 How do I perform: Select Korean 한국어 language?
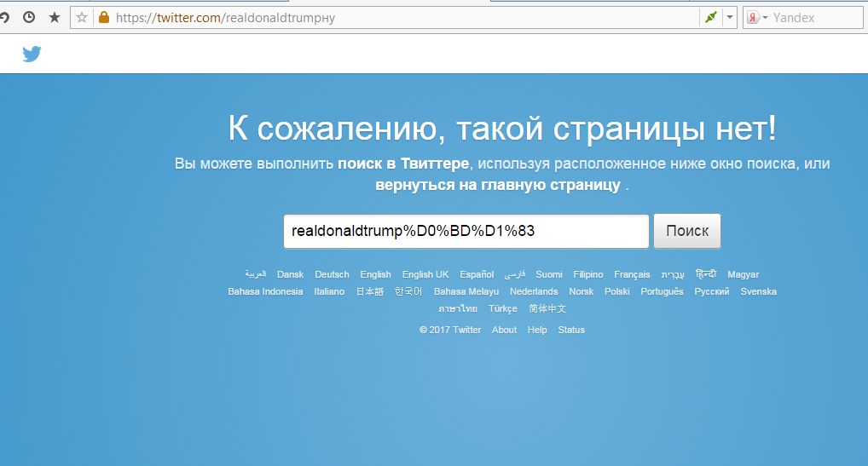[408, 291]
